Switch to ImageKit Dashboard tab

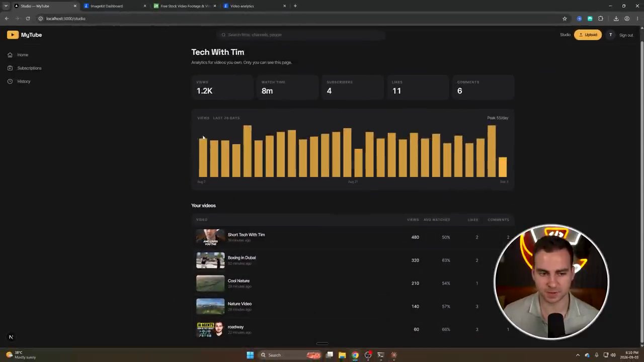tap(115, 6)
